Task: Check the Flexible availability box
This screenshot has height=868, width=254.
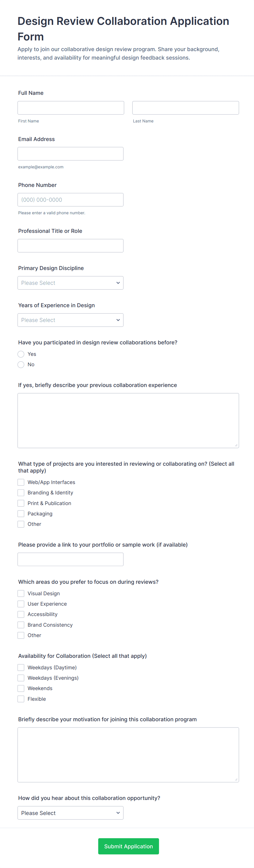Action: [21, 699]
